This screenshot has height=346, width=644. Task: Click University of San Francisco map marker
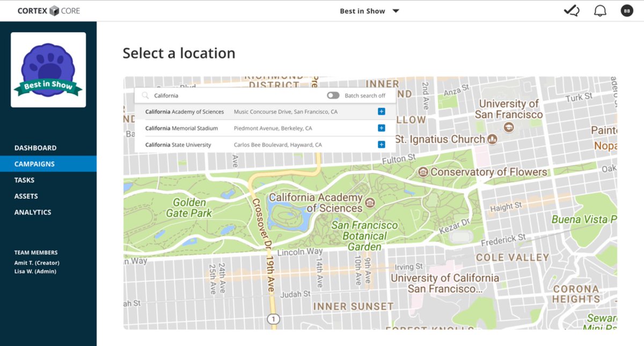[509, 127]
